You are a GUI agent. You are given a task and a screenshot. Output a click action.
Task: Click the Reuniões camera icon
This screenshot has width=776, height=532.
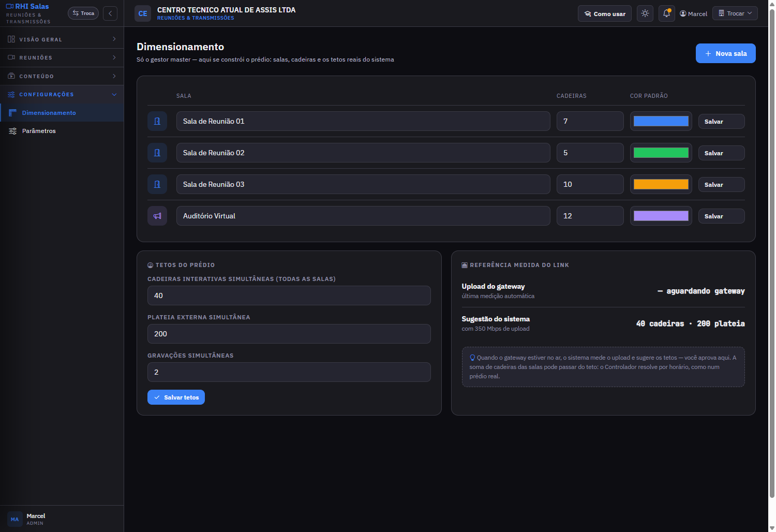[x=11, y=57]
